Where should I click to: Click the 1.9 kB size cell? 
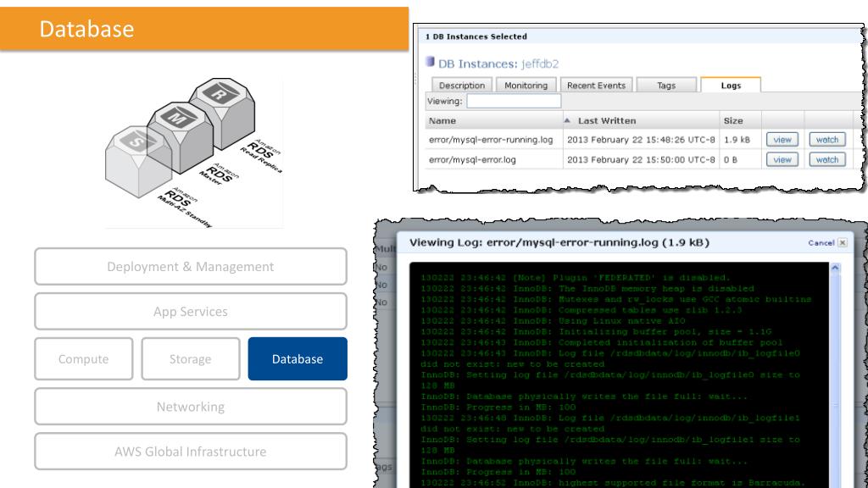[x=737, y=140]
